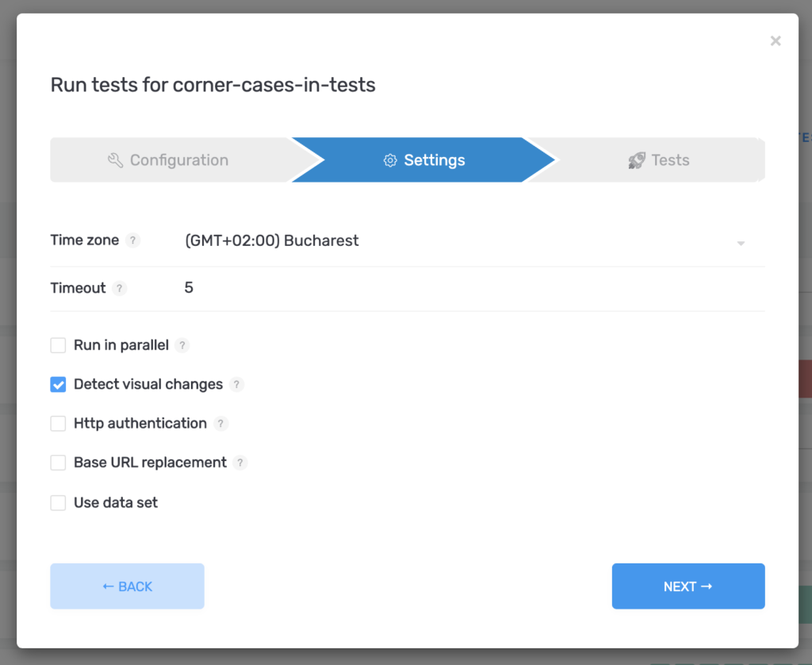Switch to the Configuration step
The height and width of the screenshot is (665, 812).
point(168,160)
